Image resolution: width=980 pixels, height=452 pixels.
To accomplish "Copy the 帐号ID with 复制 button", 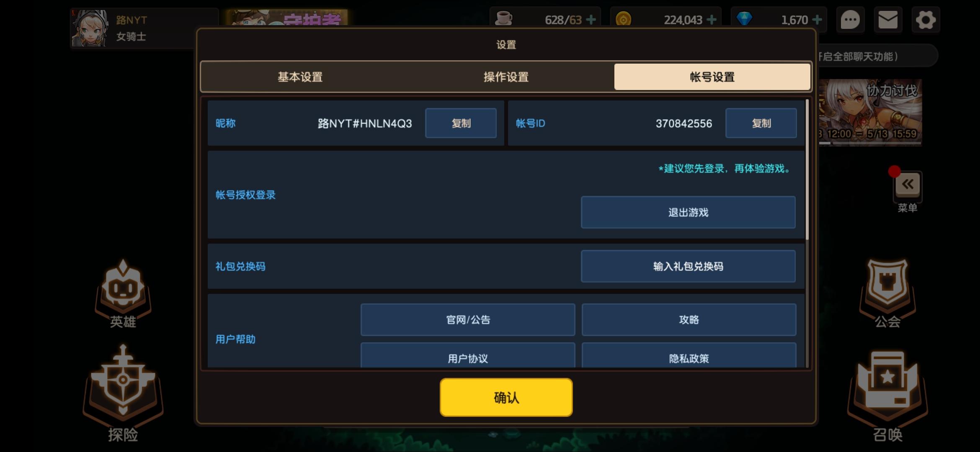I will (761, 123).
